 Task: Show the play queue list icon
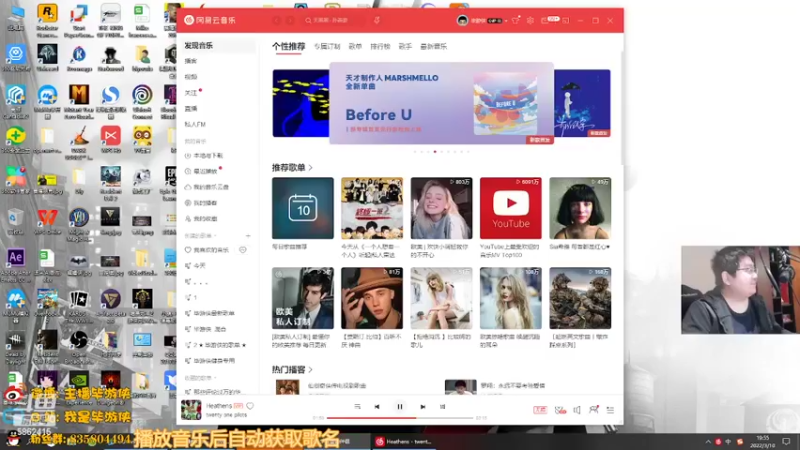click(x=610, y=410)
